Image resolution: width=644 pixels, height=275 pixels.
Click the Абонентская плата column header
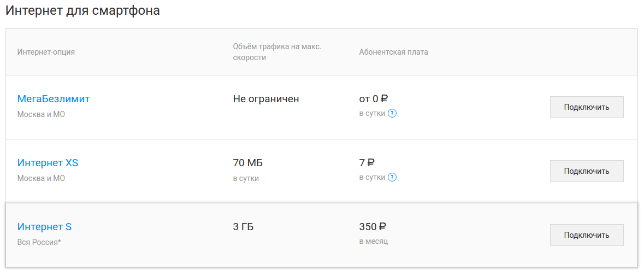pos(394,52)
